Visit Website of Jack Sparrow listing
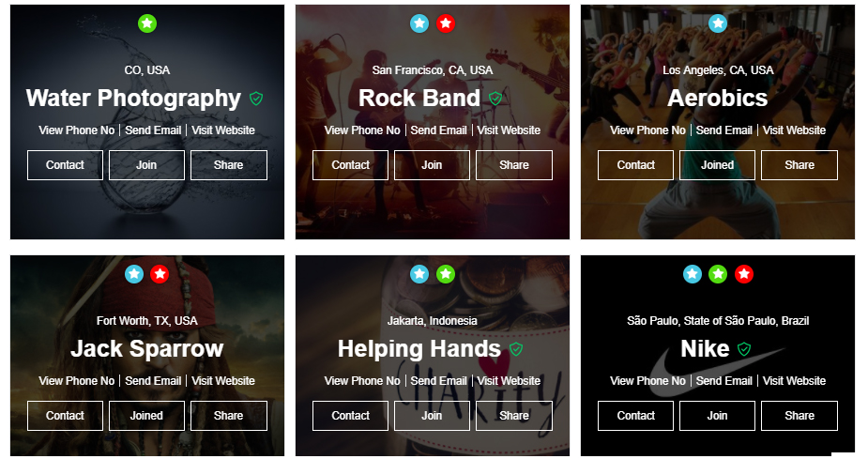This screenshot has height=459, width=868. (x=223, y=381)
